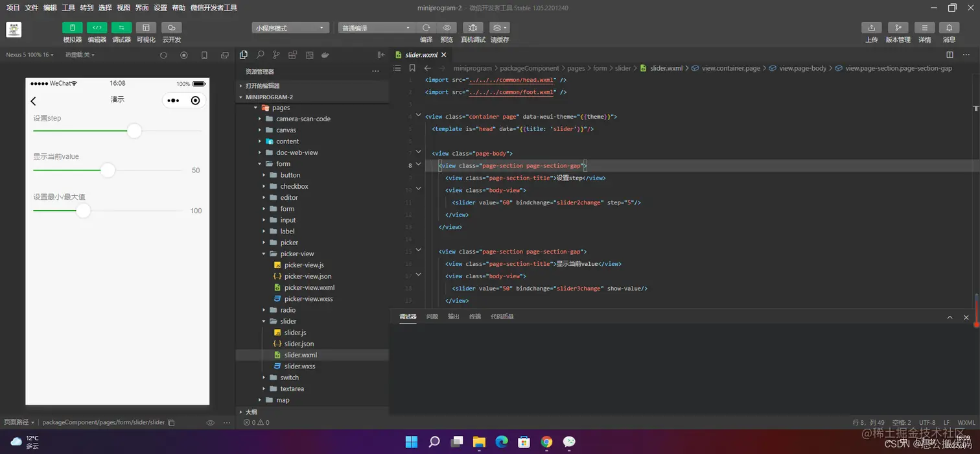The width and height of the screenshot is (980, 454).
Task: Click the Clear Cache (清缓存) icon
Action: point(499,28)
